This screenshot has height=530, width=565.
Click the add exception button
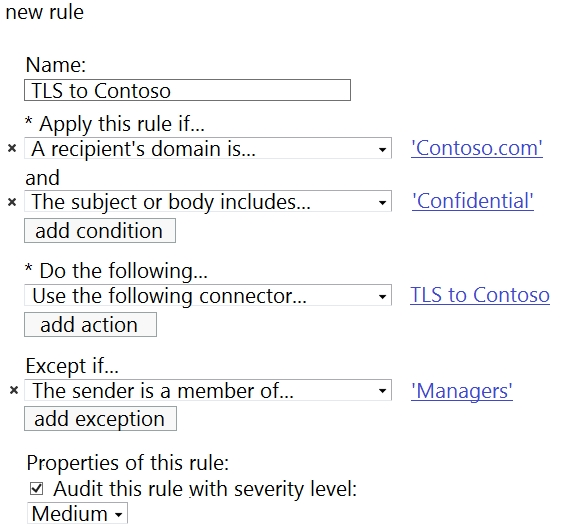pyautogui.click(x=100, y=419)
